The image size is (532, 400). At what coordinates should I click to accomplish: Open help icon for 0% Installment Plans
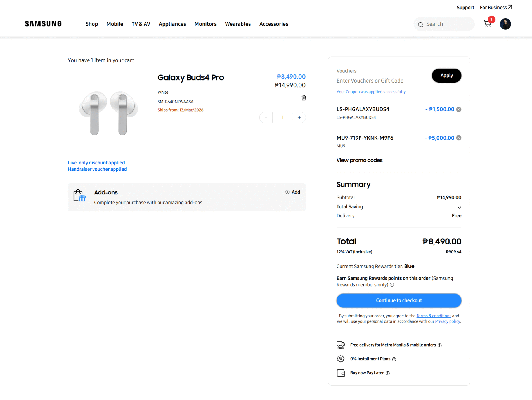click(394, 359)
